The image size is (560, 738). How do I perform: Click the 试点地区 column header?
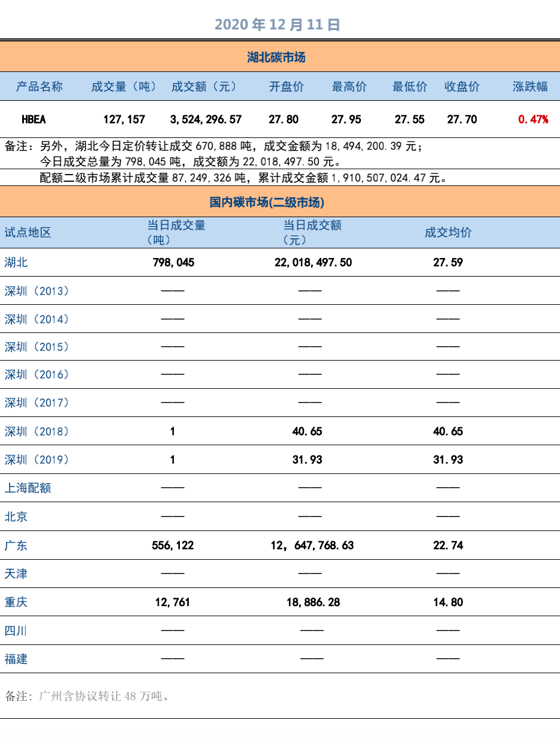point(28,232)
